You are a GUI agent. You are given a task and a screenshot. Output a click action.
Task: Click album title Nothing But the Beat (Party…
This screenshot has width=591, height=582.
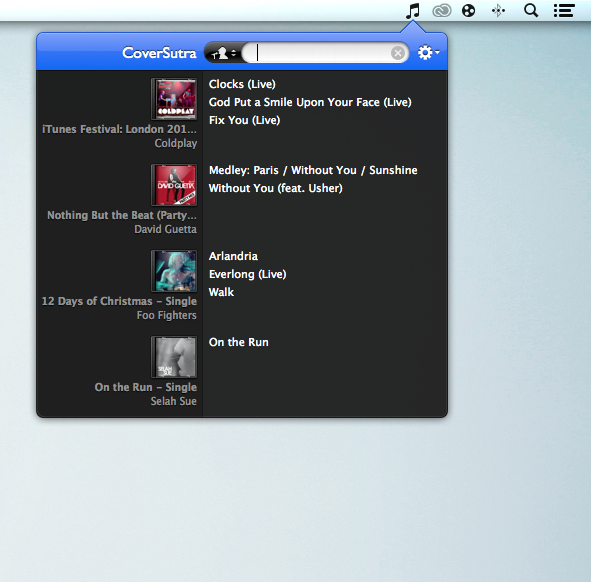tap(122, 215)
